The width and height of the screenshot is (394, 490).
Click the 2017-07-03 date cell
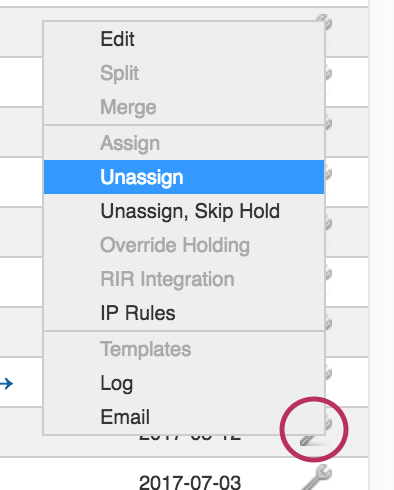[x=190, y=482]
